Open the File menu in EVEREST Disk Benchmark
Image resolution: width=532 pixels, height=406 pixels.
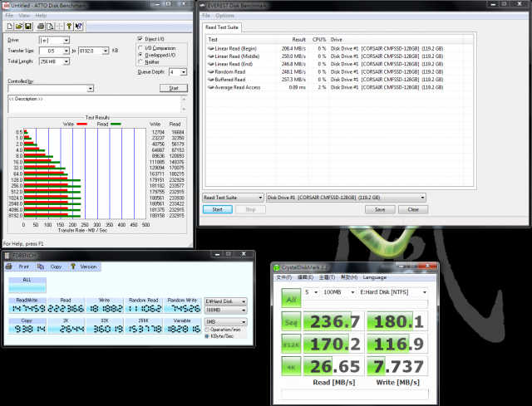click(x=206, y=16)
